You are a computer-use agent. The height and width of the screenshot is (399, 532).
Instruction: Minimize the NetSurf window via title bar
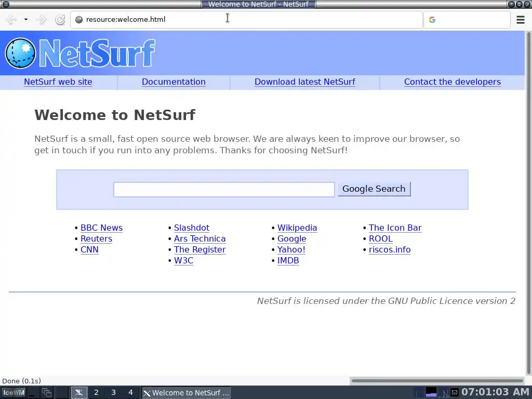pos(511,4)
